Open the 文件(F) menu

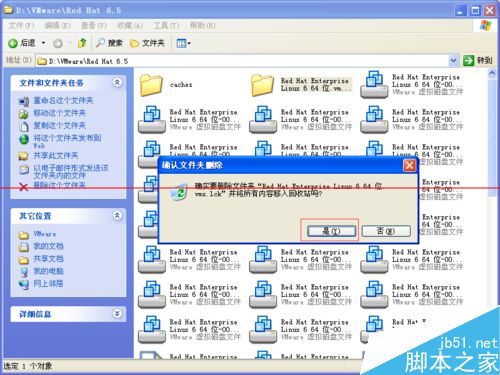[21, 26]
